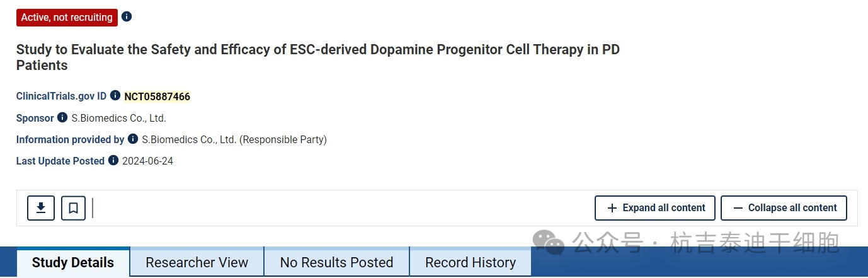Viewport: 868px width, 278px height.
Task: Click the Last Update Posted info icon
Action: [113, 160]
